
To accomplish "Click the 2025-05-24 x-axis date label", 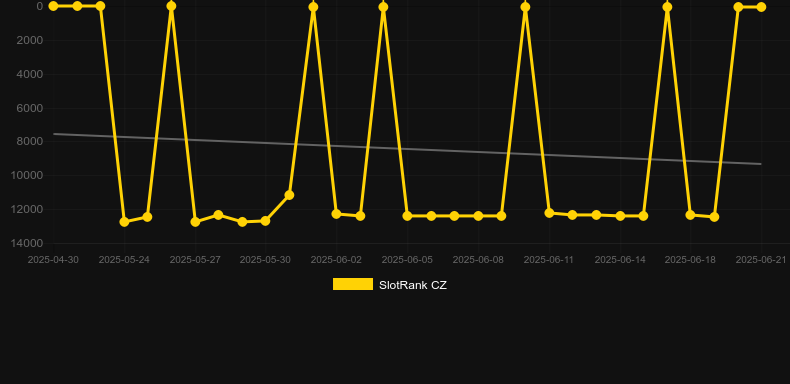I will pyautogui.click(x=124, y=260).
